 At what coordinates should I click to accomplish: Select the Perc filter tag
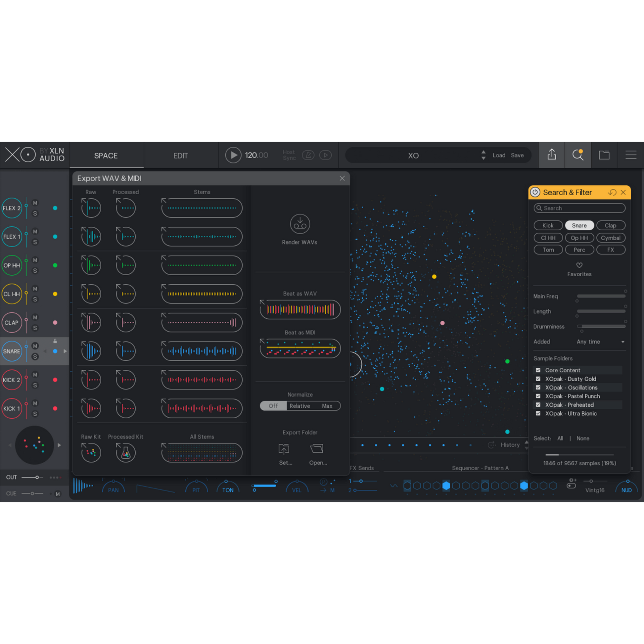pyautogui.click(x=579, y=250)
